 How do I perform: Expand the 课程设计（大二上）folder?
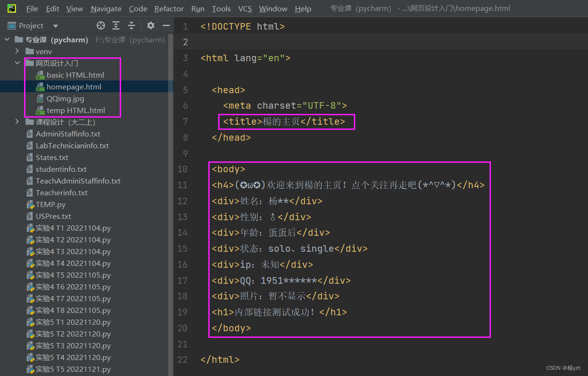coord(17,122)
